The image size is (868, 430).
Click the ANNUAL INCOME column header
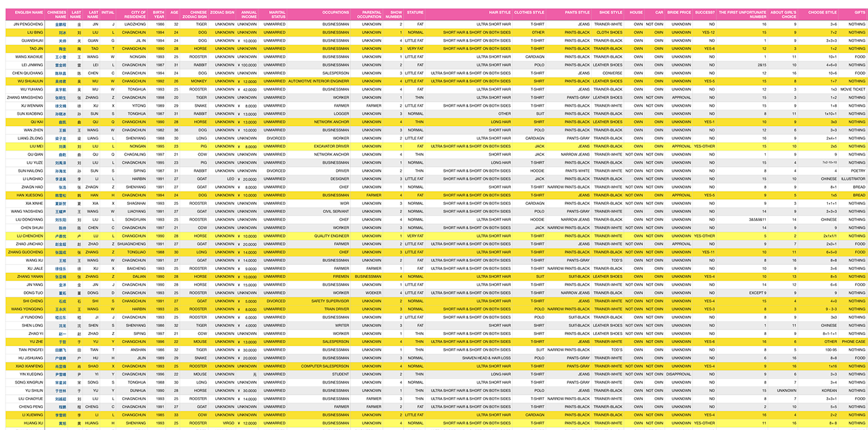(248, 14)
